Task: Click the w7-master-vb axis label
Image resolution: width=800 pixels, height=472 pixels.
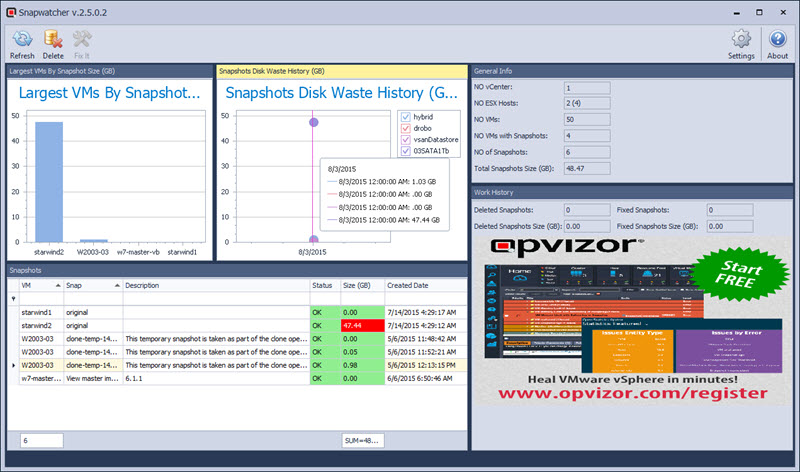Action: point(138,252)
